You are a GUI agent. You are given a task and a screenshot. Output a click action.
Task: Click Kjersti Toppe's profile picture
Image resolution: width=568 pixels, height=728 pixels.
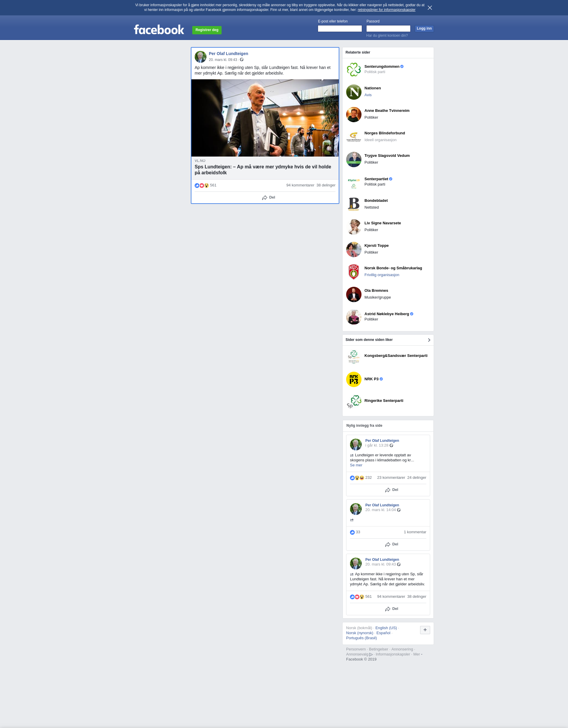click(x=354, y=249)
